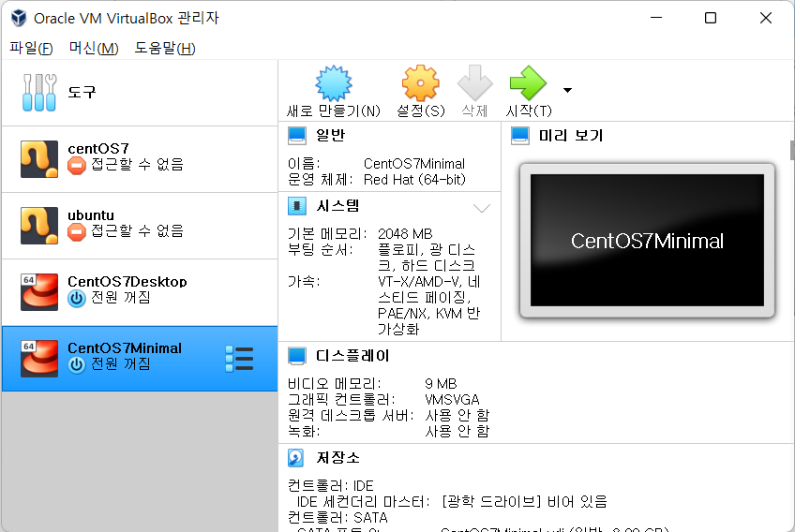
Task: Click ubuntu inaccessible status icon
Action: pos(77,232)
